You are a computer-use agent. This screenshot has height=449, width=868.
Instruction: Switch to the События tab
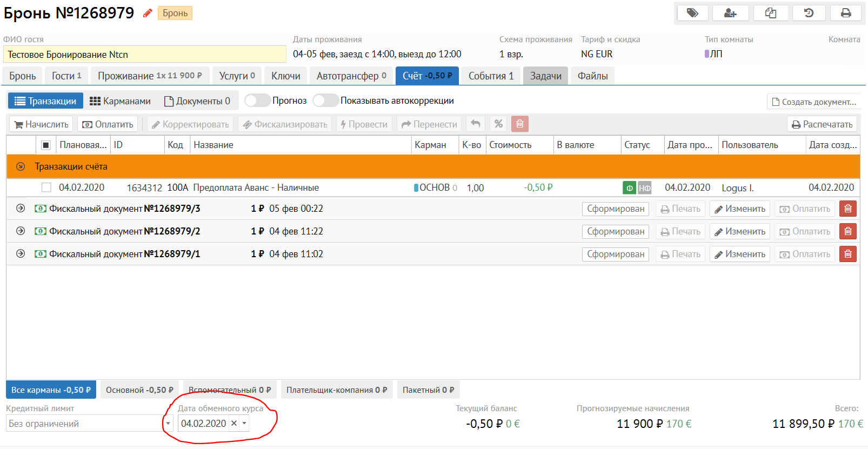point(491,76)
